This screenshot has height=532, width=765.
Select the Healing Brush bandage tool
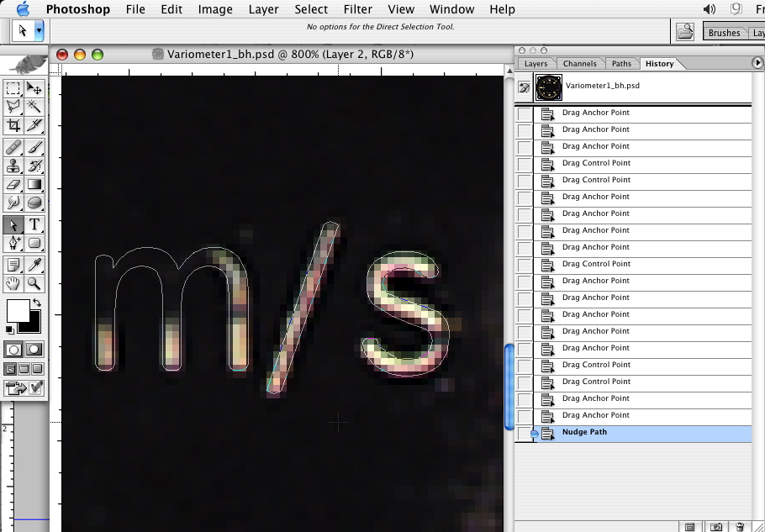[x=13, y=147]
